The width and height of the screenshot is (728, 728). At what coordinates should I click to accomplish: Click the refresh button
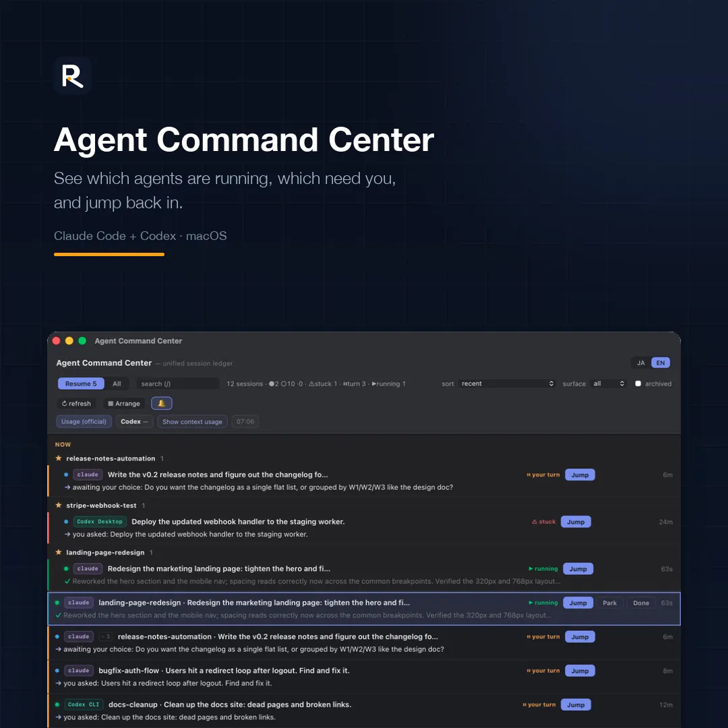click(77, 404)
